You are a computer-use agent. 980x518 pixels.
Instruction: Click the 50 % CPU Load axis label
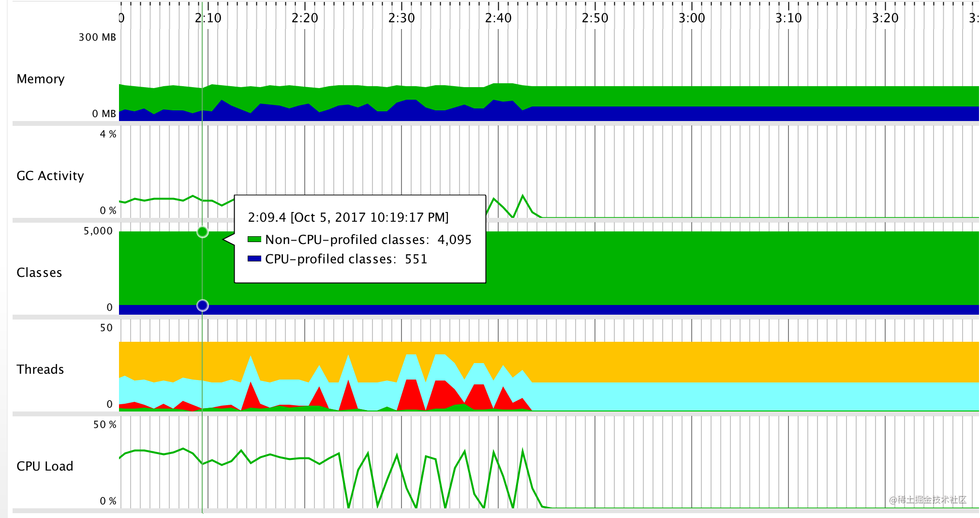point(105,425)
